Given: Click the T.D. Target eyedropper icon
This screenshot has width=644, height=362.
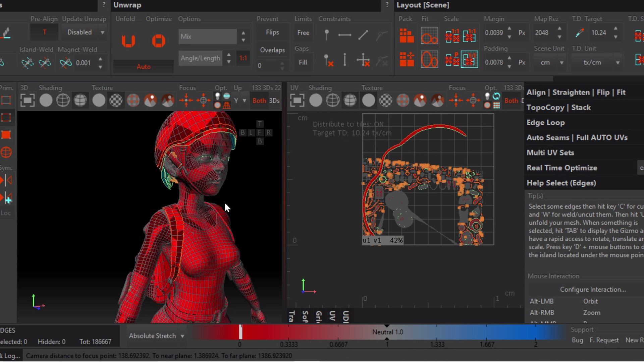Looking at the screenshot, I should (x=580, y=33).
